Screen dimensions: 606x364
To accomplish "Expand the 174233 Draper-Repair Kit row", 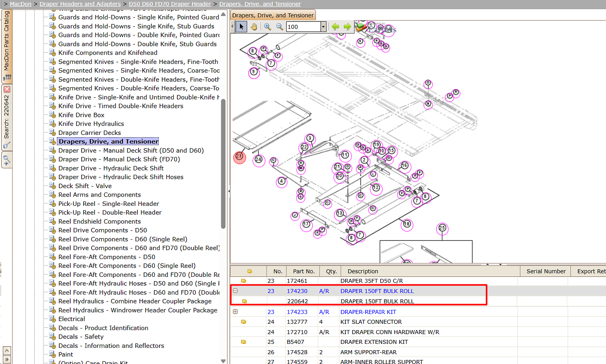I will point(235,312).
